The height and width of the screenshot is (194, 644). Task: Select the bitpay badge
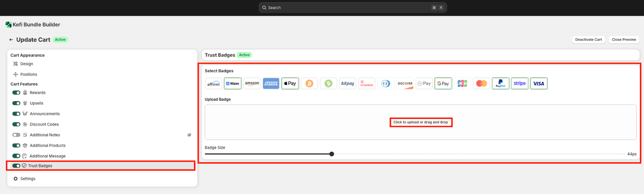(x=347, y=84)
